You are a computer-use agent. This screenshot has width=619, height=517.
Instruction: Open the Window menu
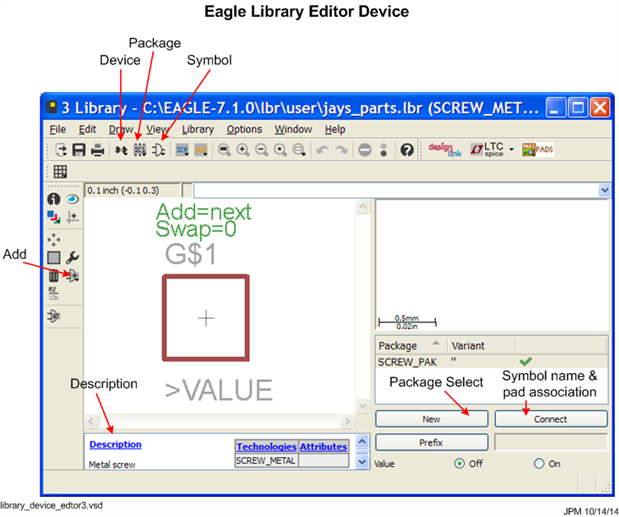(293, 129)
